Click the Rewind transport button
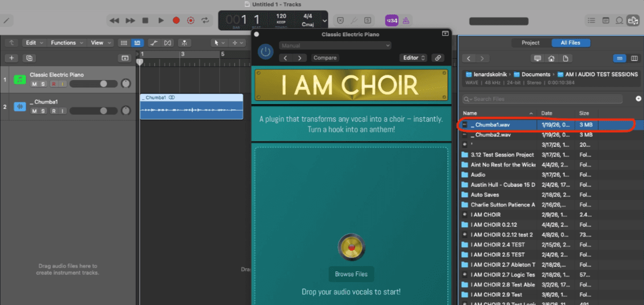Viewport: 644px width, 305px height. 114,20
